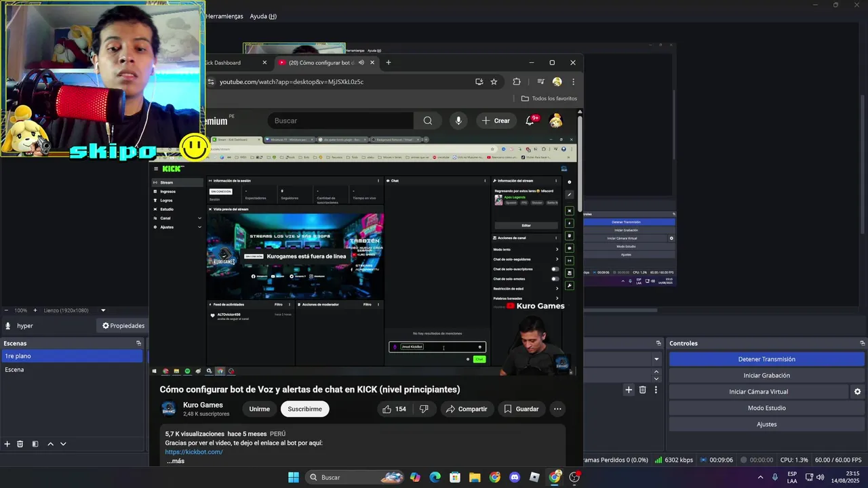Add a new scene in OBS Escenas panel
The image size is (868, 488).
coord(7,444)
